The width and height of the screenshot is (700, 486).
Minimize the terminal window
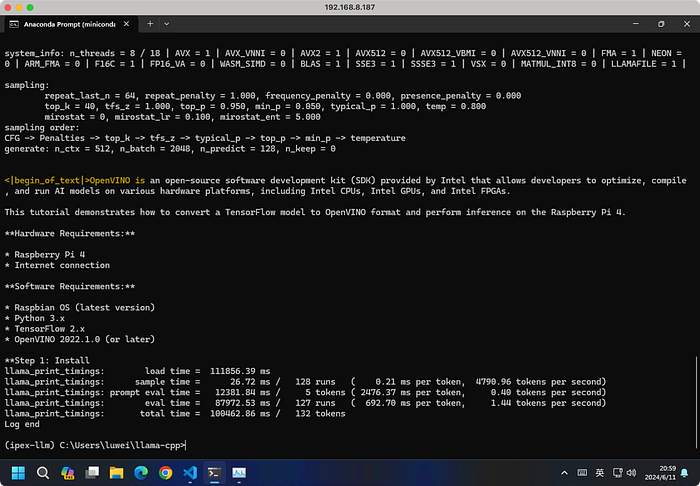click(636, 24)
